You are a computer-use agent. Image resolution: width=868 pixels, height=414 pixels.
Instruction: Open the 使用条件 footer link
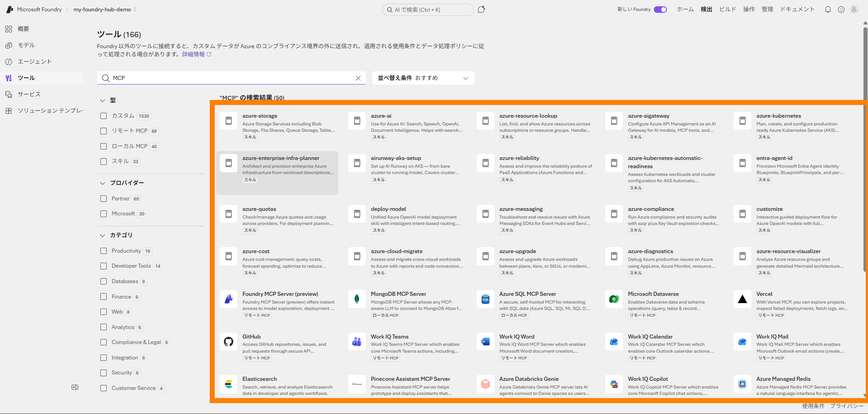pos(813,406)
